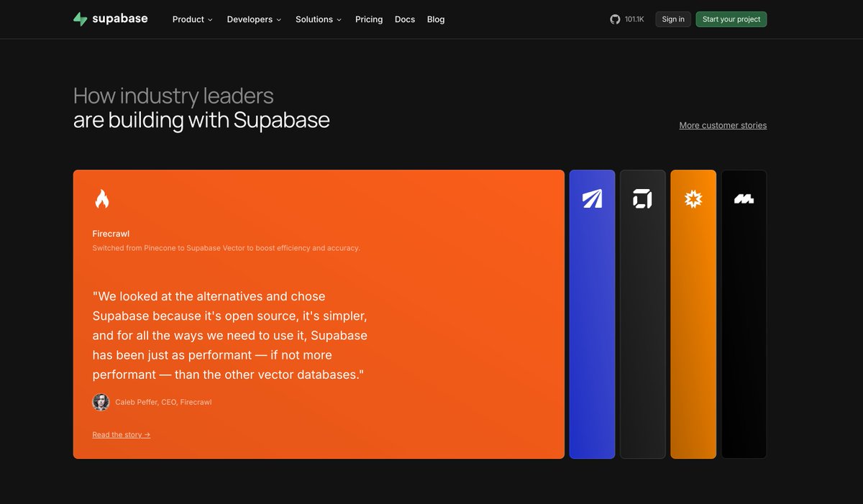Click the 'are building with Supabase' heading

pyautogui.click(x=201, y=120)
